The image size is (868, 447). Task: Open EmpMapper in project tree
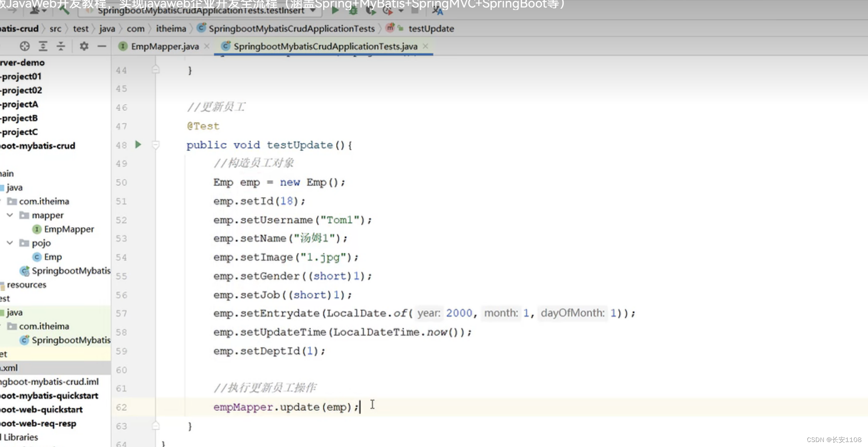click(x=69, y=229)
